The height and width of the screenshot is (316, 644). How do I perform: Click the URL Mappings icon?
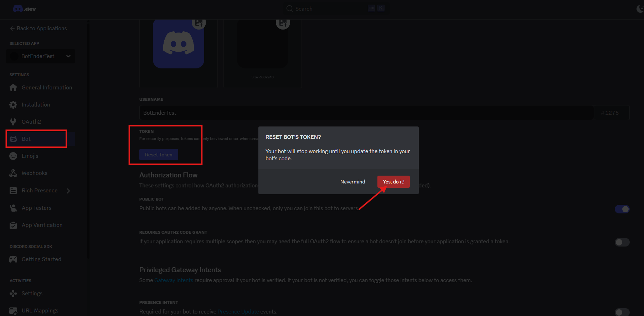point(13,311)
